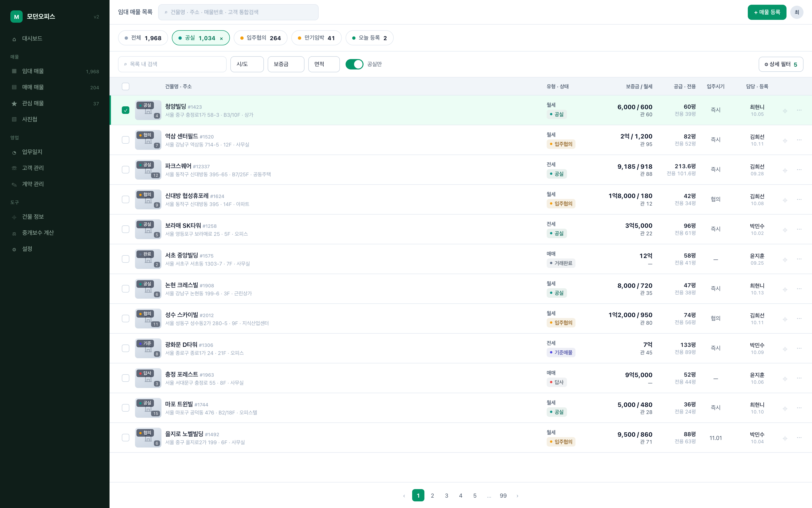The height and width of the screenshot is (508, 812).
Task: Uncheck the 청양빌딩 row checkbox
Action: 126,110
